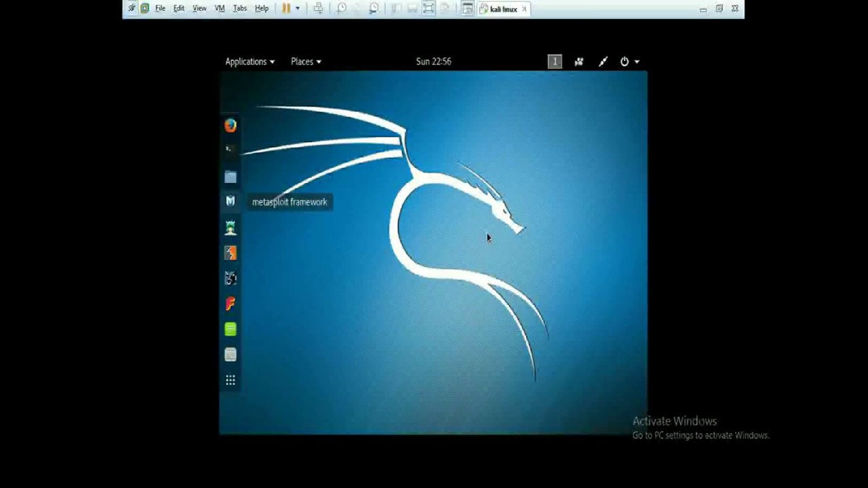Open the Applications menu
The height and width of the screenshot is (488, 868).
[250, 62]
